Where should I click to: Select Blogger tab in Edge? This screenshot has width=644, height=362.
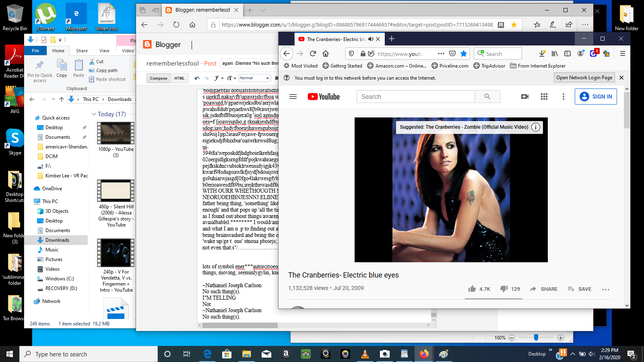(202, 10)
